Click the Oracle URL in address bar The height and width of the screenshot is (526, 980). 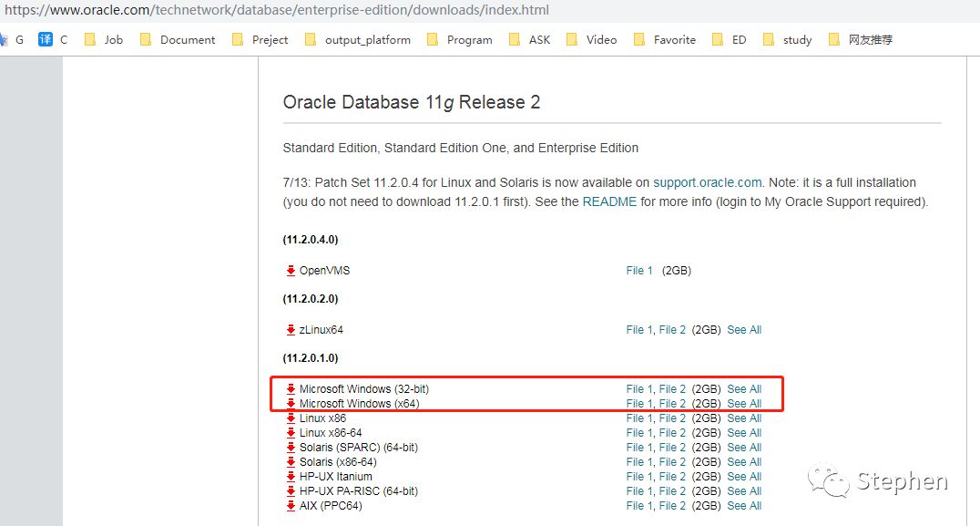coord(277,10)
